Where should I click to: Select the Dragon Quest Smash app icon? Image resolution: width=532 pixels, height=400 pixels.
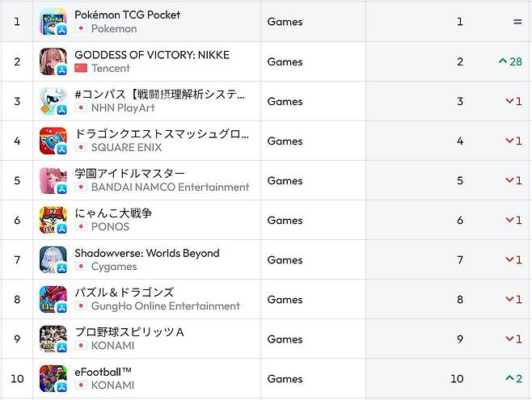point(53,141)
